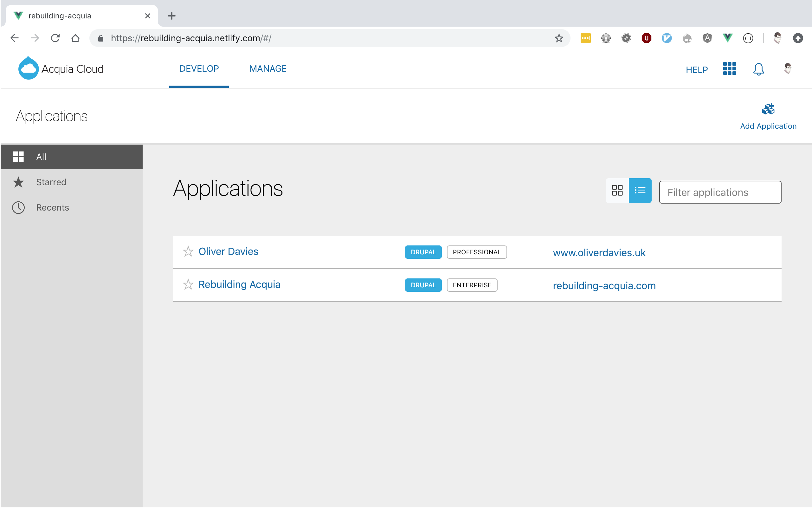Switch to grid view layout
The height and width of the screenshot is (508, 812).
coord(617,191)
